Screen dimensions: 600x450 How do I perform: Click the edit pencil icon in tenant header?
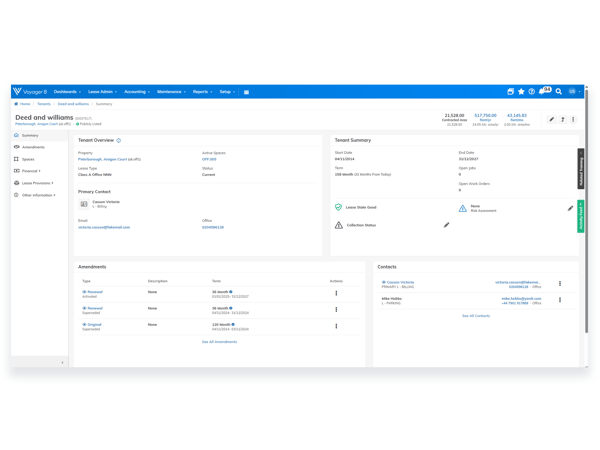(551, 119)
